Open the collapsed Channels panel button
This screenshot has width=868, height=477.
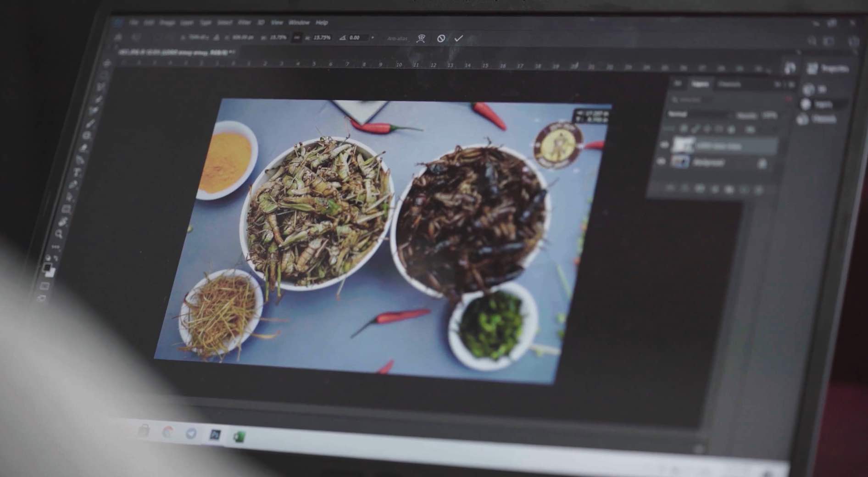coord(817,120)
